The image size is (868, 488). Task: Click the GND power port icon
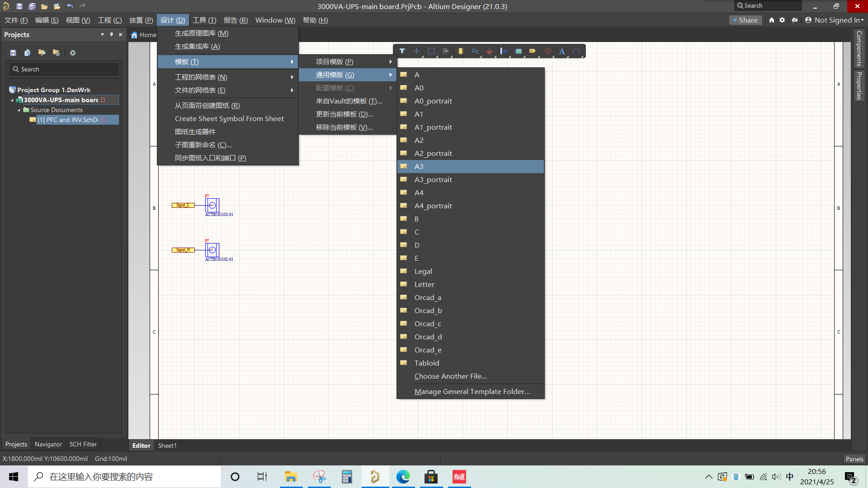coord(489,51)
